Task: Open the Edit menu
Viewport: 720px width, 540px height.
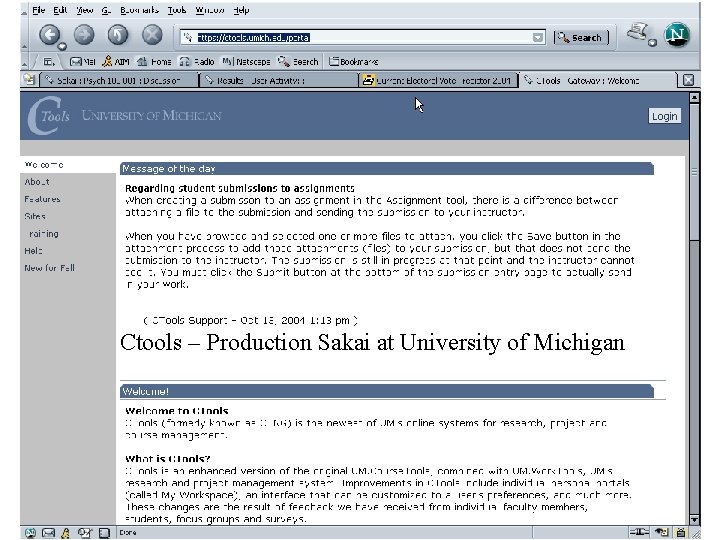Action: click(x=60, y=10)
